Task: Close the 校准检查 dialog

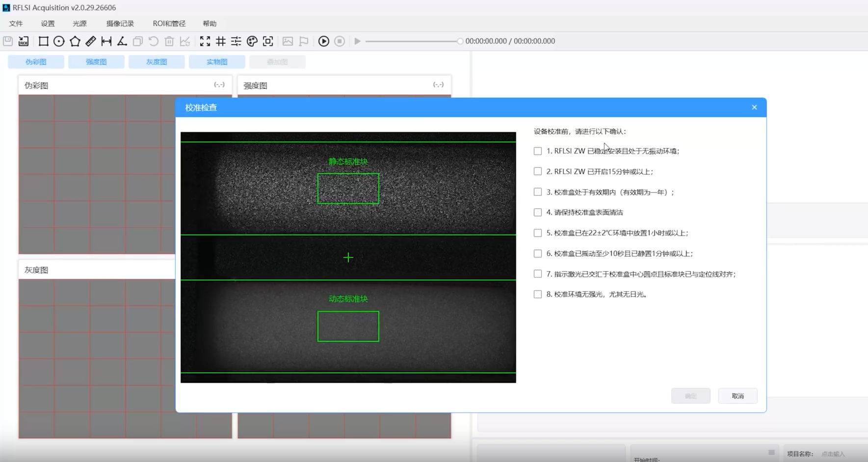Action: pos(754,107)
